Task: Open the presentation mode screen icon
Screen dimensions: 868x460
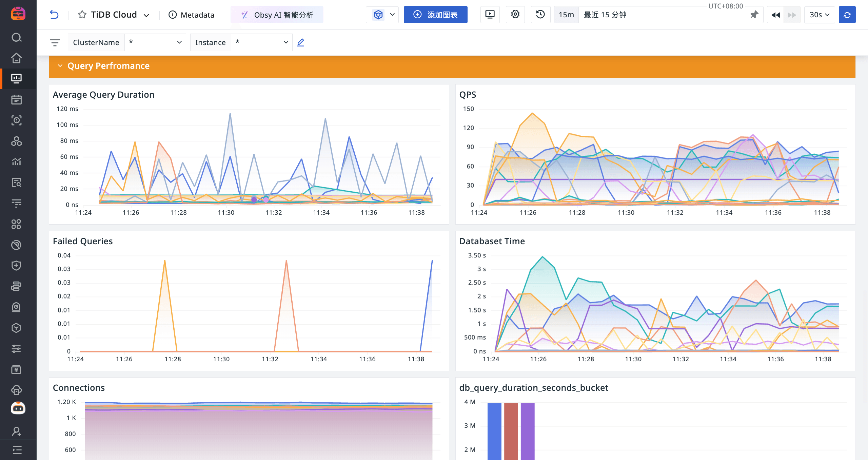Action: pyautogui.click(x=490, y=15)
